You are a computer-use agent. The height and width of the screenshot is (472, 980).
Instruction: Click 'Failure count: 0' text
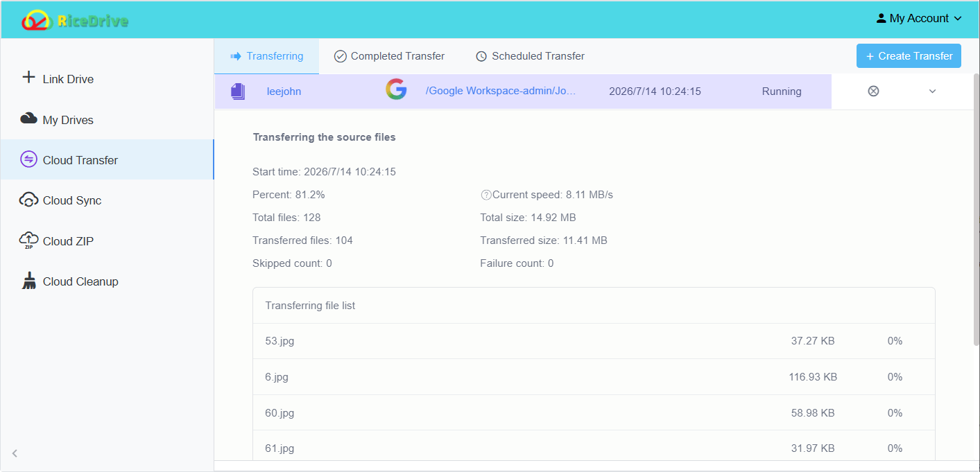517,263
